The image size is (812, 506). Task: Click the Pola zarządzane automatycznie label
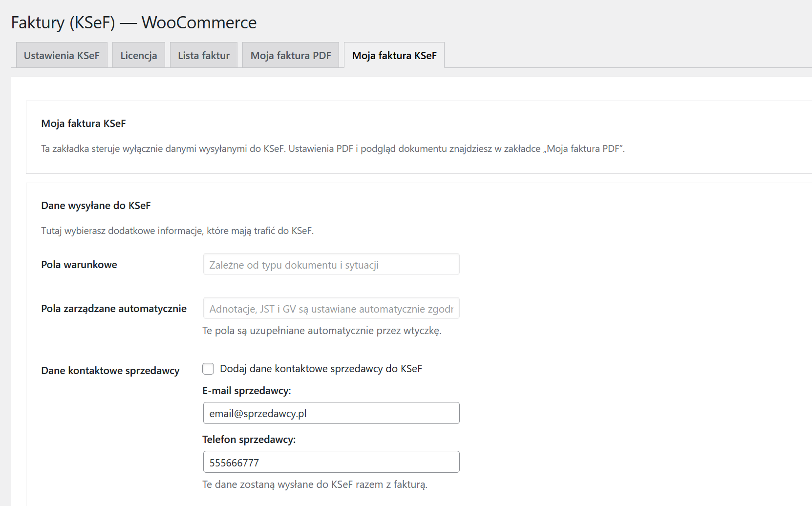pyautogui.click(x=114, y=309)
